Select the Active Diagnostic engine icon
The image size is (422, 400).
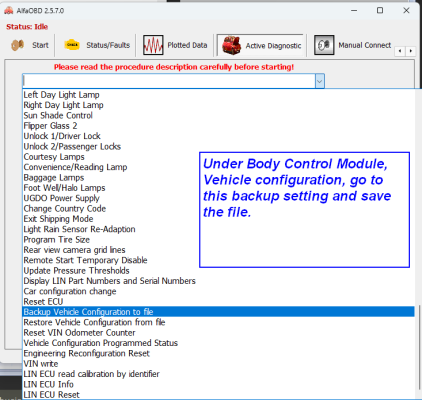click(x=231, y=45)
